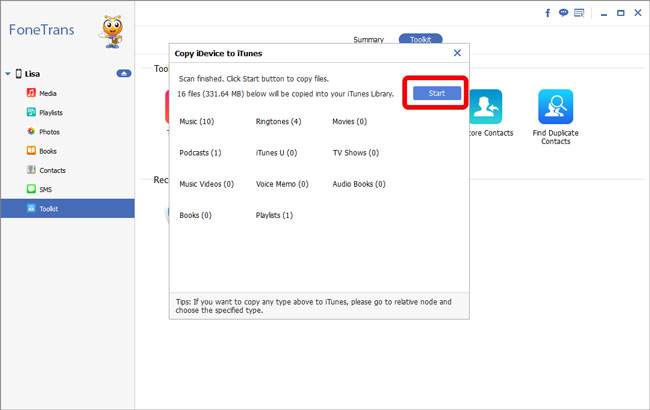Click the iTunes U (0) entry

point(276,153)
